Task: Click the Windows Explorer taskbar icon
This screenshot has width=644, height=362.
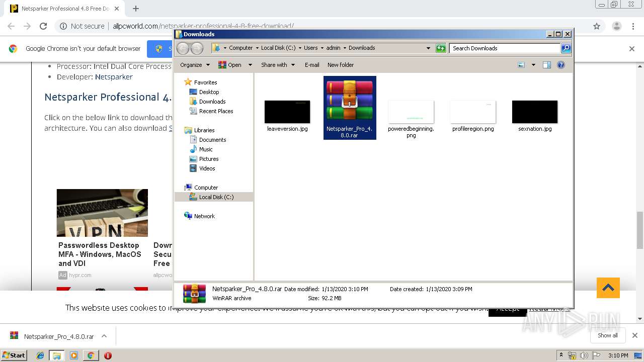Action: tap(57, 355)
